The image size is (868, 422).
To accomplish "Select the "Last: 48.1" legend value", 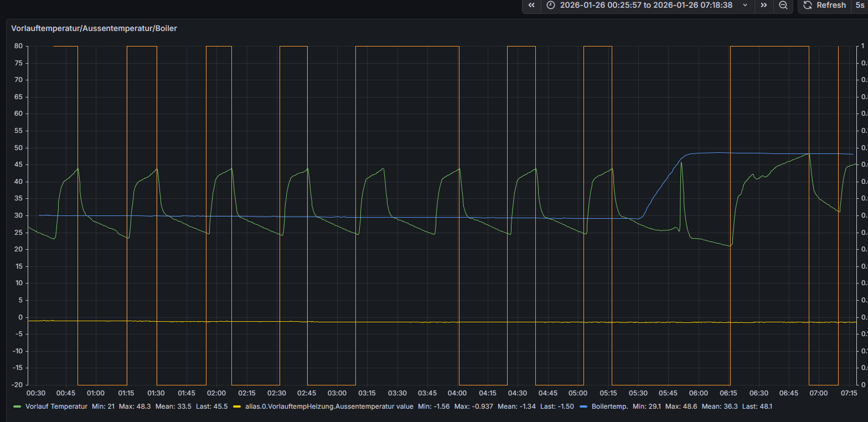I will pos(757,406).
